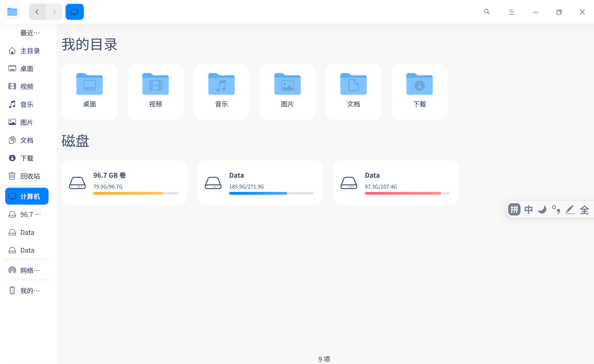The width and height of the screenshot is (594, 364).
Task: Open the 文档 folder card
Action: 353,92
